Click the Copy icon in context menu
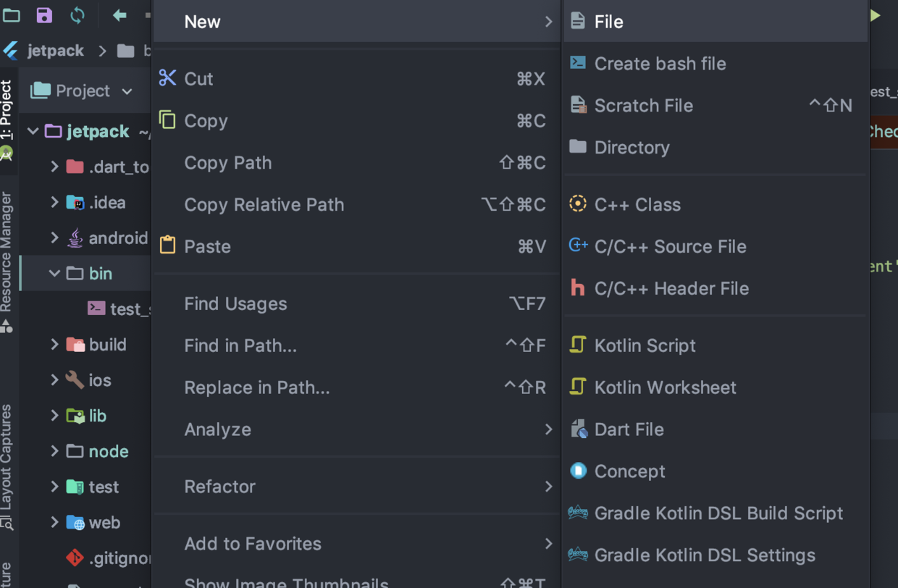 (167, 120)
